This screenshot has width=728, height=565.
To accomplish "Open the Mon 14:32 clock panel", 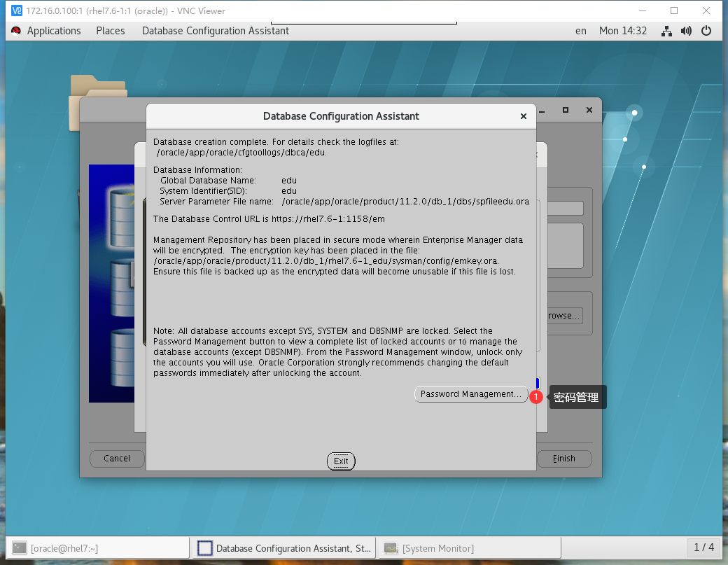I will click(x=622, y=31).
